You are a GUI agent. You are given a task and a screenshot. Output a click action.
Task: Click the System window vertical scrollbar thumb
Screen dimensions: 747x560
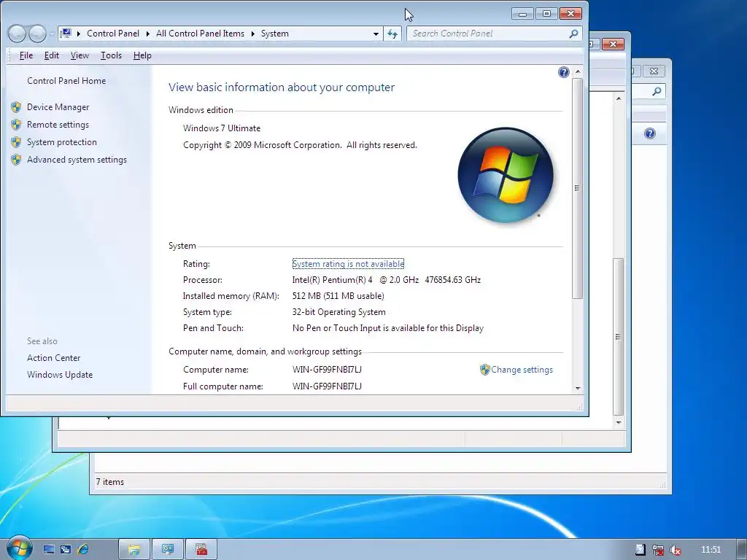click(578, 189)
